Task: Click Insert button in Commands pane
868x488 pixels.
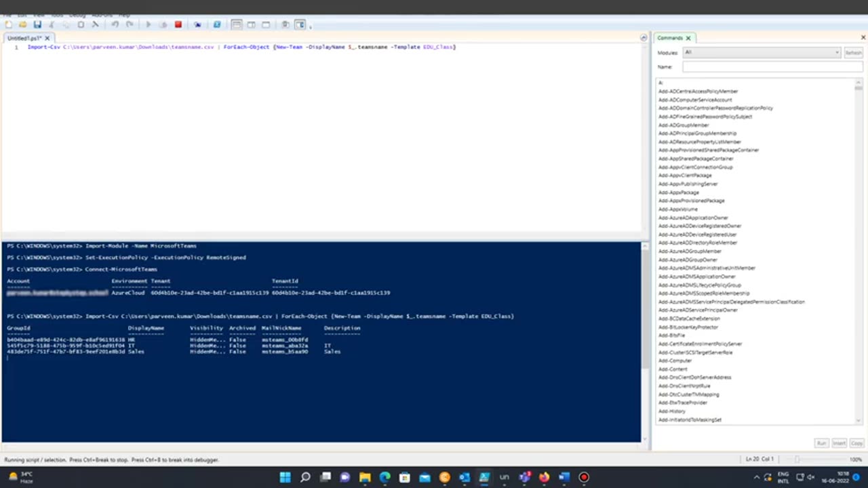Action: 839,443
